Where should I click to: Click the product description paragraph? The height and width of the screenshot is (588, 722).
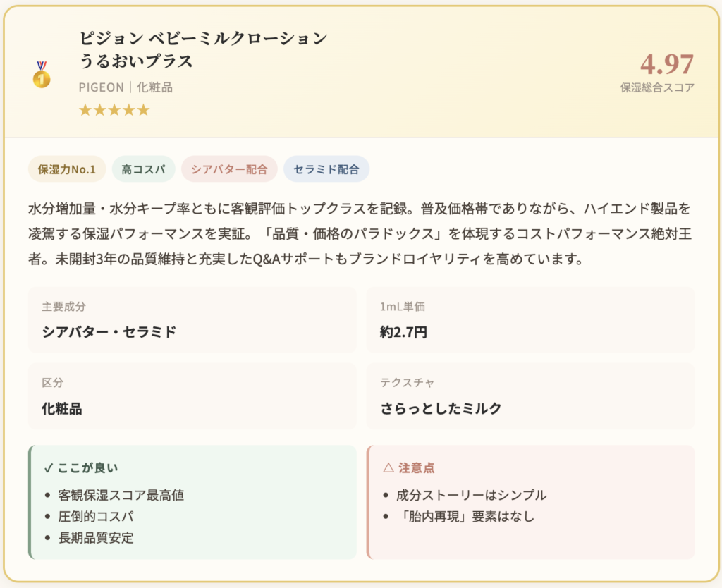tap(360, 233)
